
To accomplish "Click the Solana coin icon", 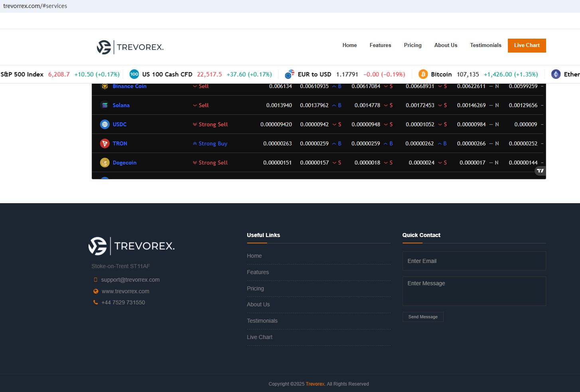I will pos(105,105).
